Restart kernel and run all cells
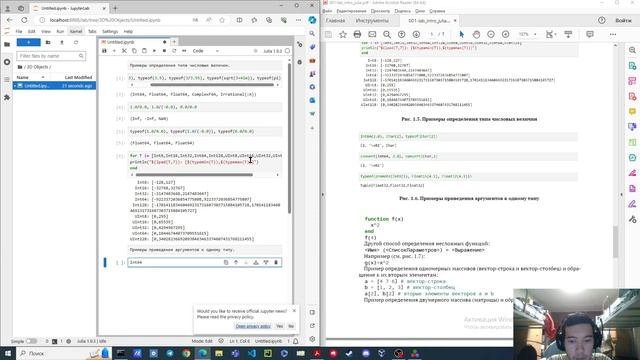Viewport: 640px width, 360px height. 184,51
